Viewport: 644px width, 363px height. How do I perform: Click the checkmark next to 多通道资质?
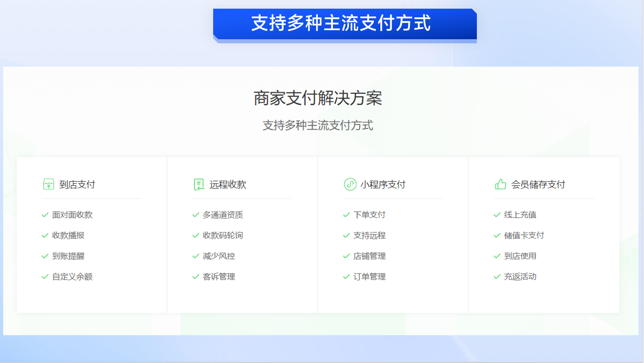[x=196, y=215]
